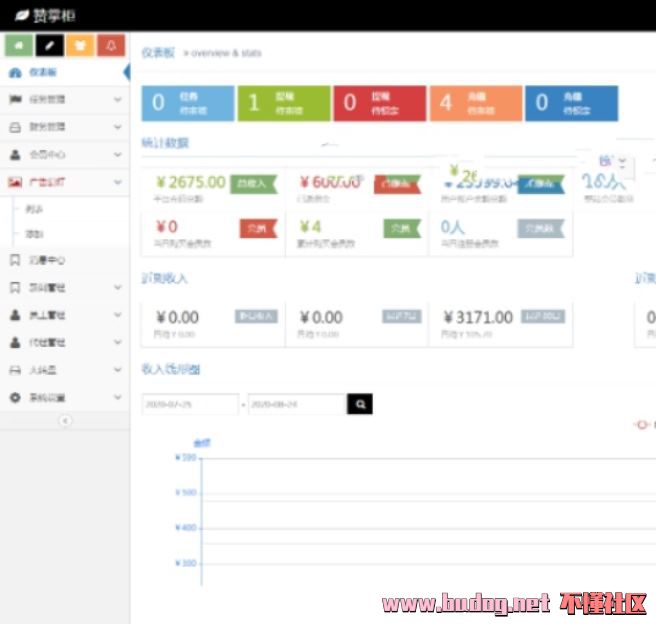This screenshot has height=624, width=656.
Task: Select the second submenu item under the red menu
Action: (x=34, y=234)
